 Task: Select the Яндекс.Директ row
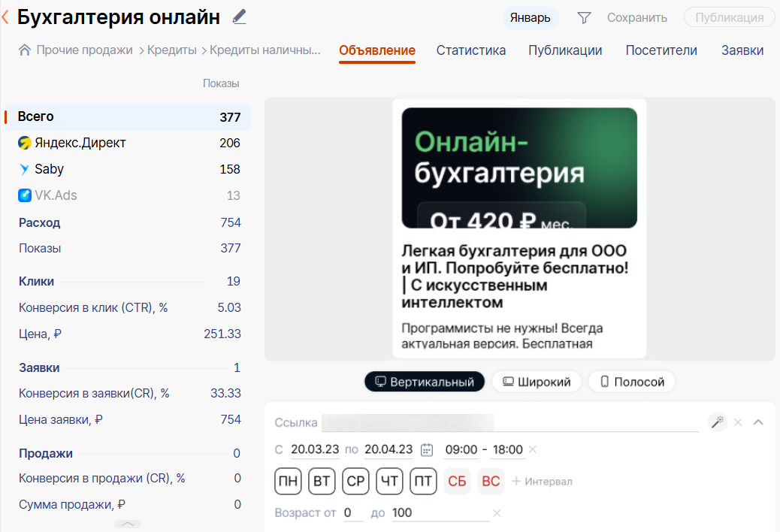pyautogui.click(x=127, y=144)
